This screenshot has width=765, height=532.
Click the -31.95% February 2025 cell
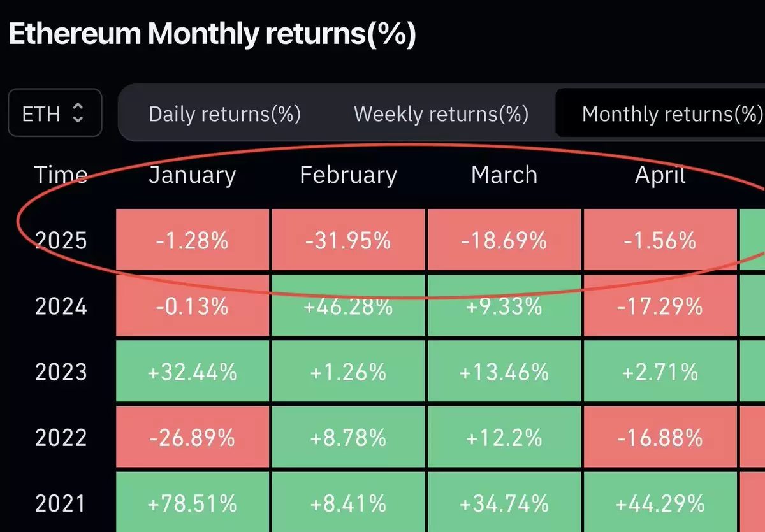point(348,240)
